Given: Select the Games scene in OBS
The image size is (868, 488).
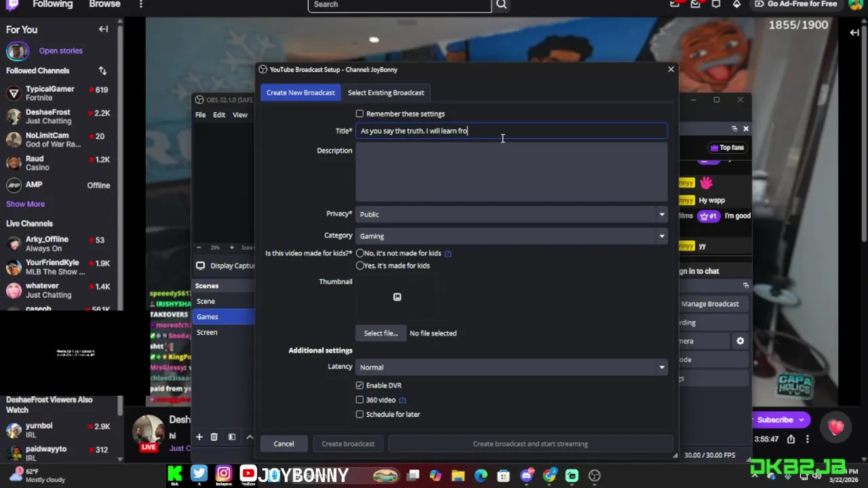Looking at the screenshot, I should pyautogui.click(x=224, y=317).
